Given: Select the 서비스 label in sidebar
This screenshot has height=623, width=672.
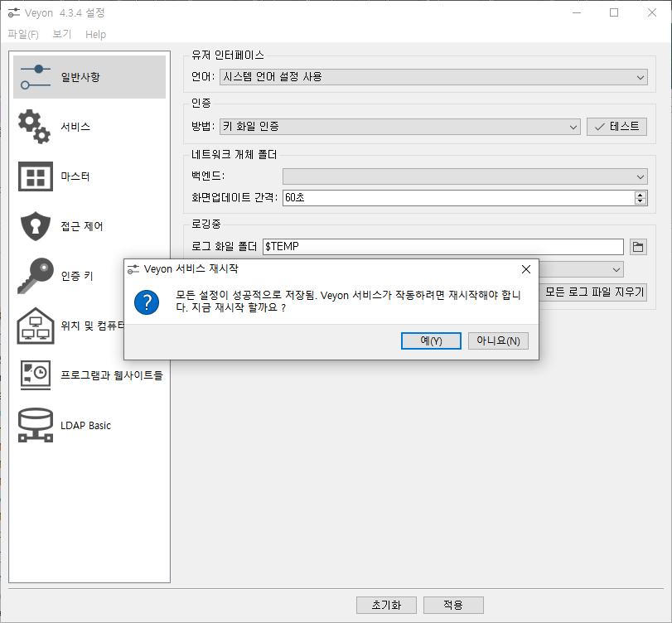Looking at the screenshot, I should click(x=75, y=127).
